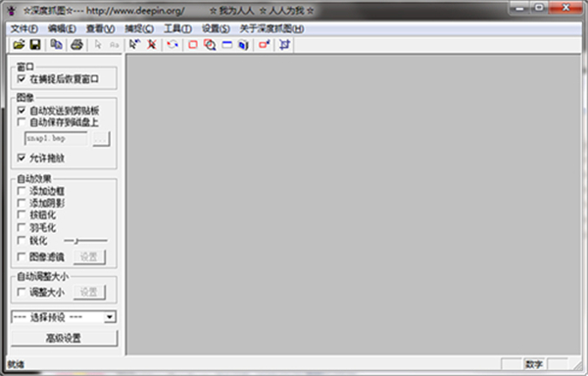Open the 查看(V) menu
The height and width of the screenshot is (376, 588).
(x=101, y=28)
